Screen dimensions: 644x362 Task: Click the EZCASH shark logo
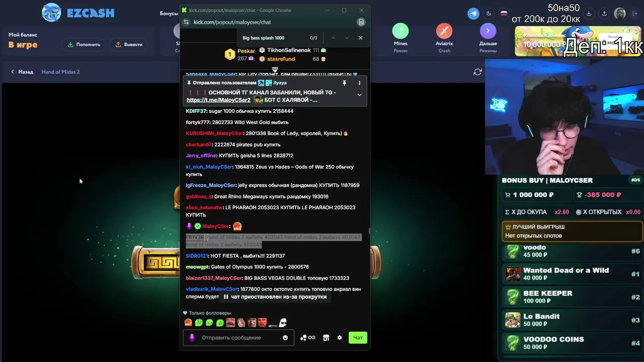78,13
